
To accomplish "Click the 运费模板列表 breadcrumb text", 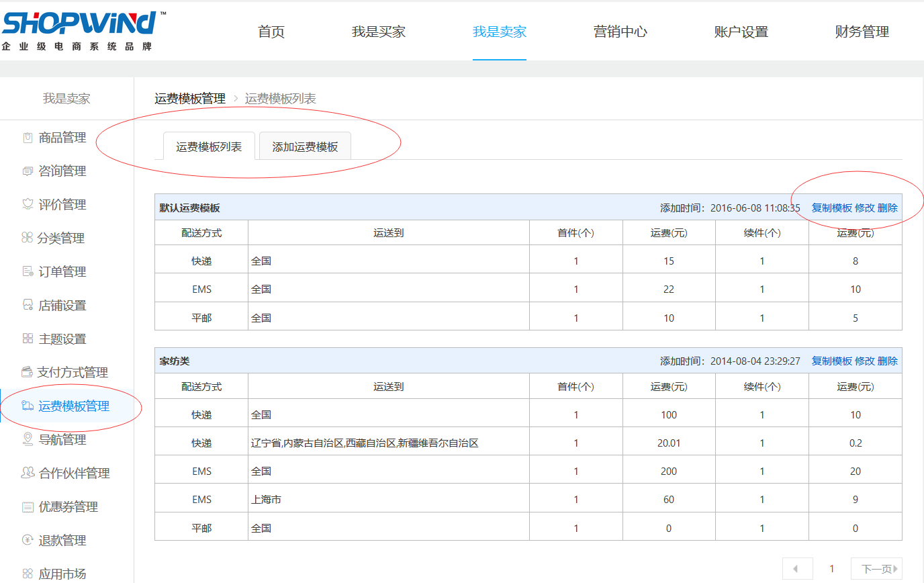I will click(281, 99).
